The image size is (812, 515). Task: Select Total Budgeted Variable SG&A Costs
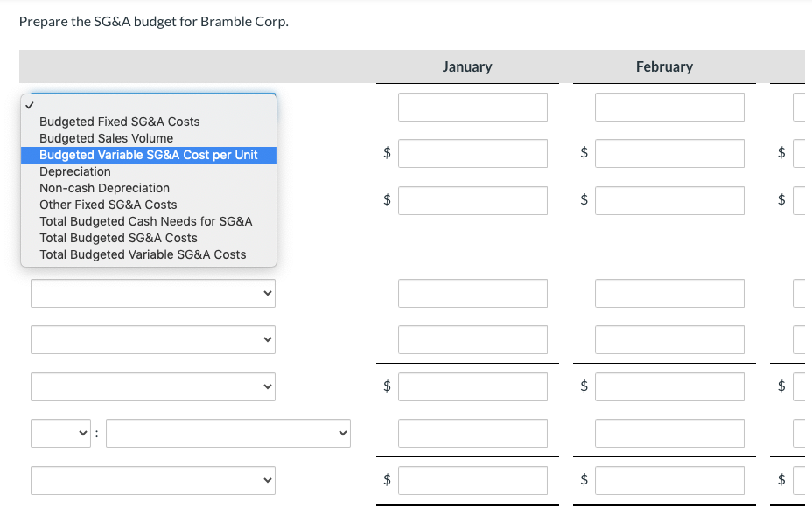143,254
